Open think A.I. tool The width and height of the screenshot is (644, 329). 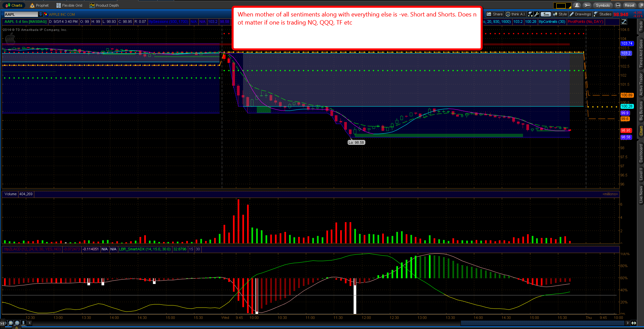[515, 14]
